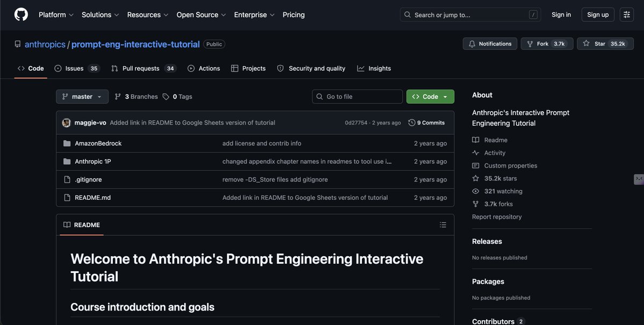Click the magnifier icon in Go to file
Image resolution: width=644 pixels, height=325 pixels.
pos(320,97)
